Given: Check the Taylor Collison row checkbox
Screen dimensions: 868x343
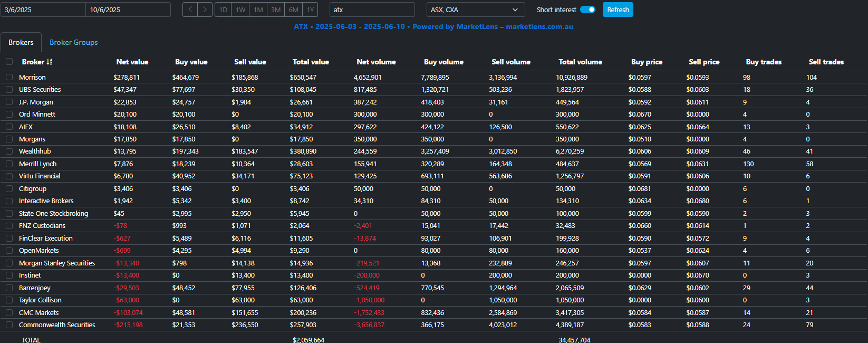Looking at the screenshot, I should tap(9, 300).
